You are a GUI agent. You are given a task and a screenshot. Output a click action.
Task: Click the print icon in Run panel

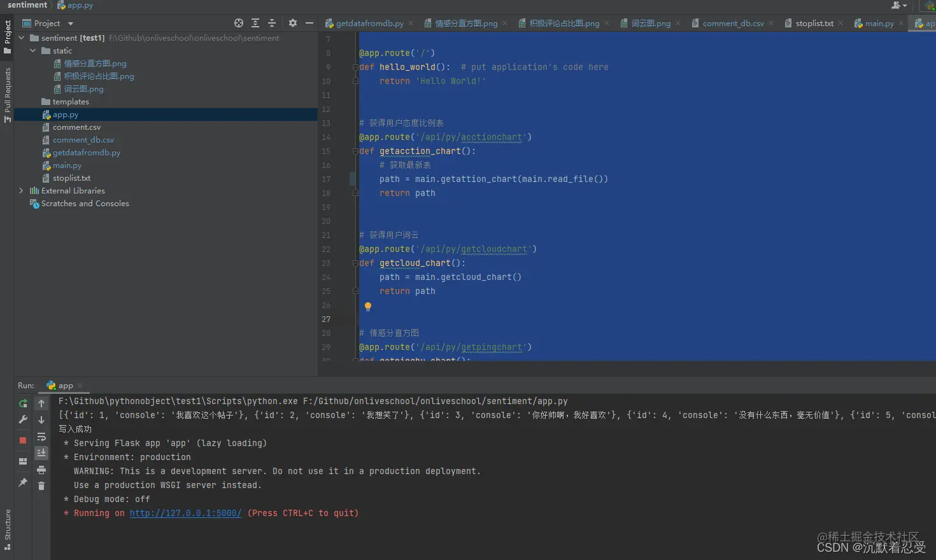pos(41,470)
